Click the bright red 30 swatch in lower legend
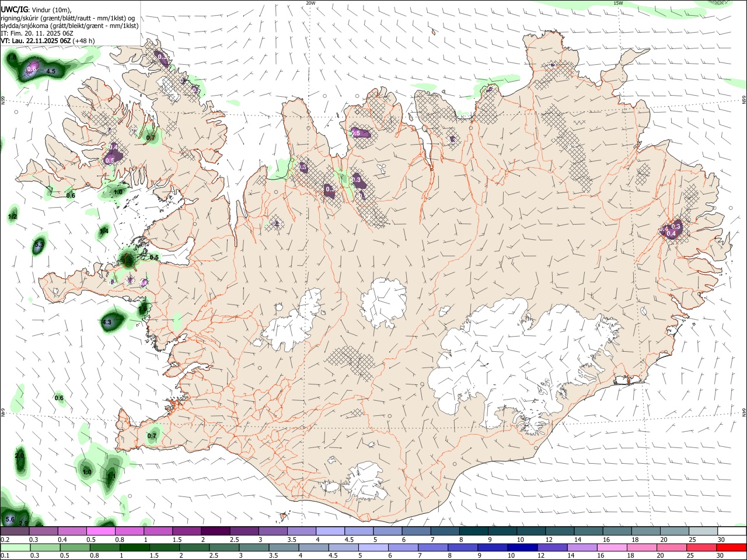This screenshot has height=560, width=747. (731, 547)
